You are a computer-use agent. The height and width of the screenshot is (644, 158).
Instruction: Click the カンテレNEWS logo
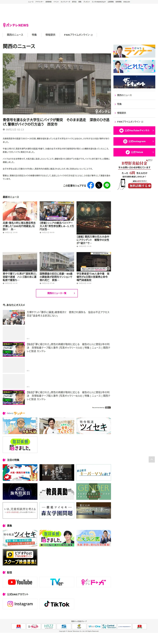[x=16, y=25]
